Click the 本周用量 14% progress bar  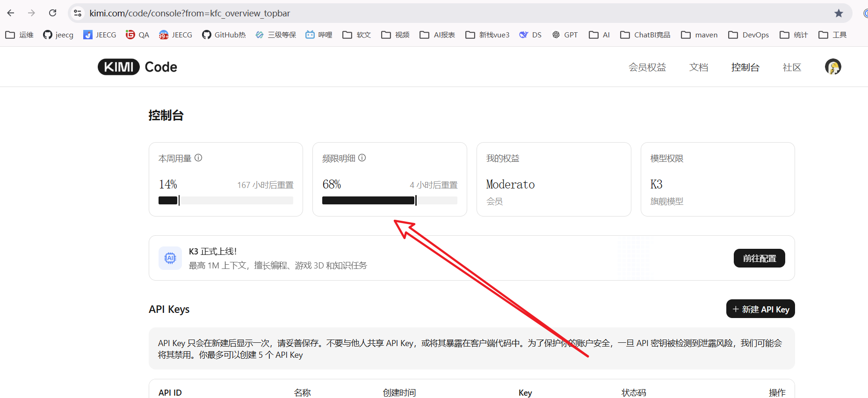pos(226,201)
